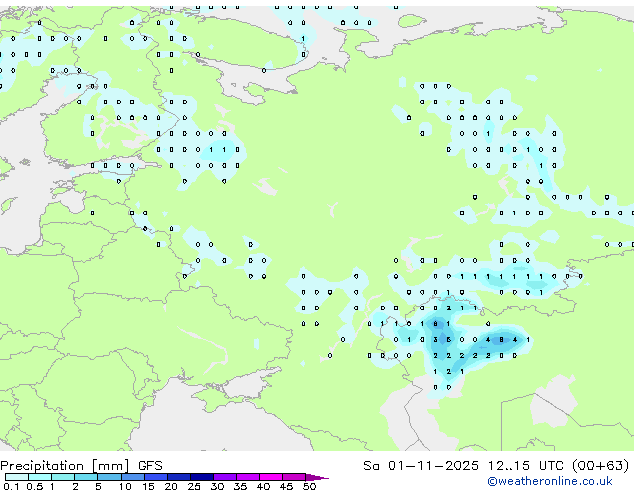The width and height of the screenshot is (634, 490).
Task: Select the 0.5–1 mm legend color box
Action: [x=40, y=477]
